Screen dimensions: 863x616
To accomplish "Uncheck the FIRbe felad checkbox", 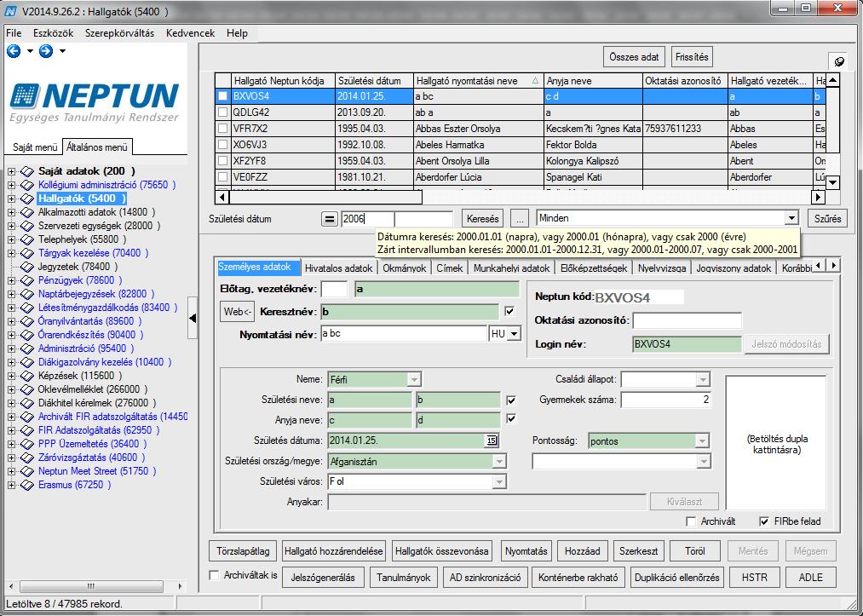I will (764, 521).
